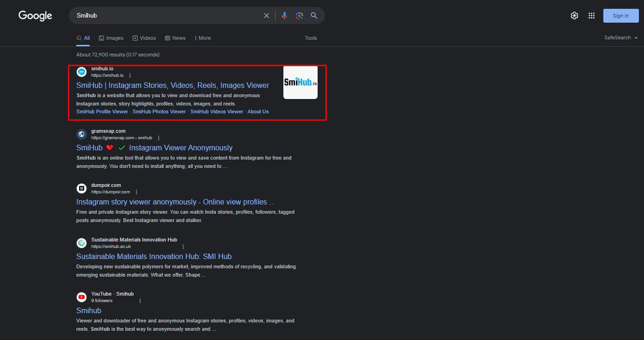Click Sustainable Materials Innovation Hub favicon
Image resolution: width=644 pixels, height=340 pixels.
pos(81,243)
